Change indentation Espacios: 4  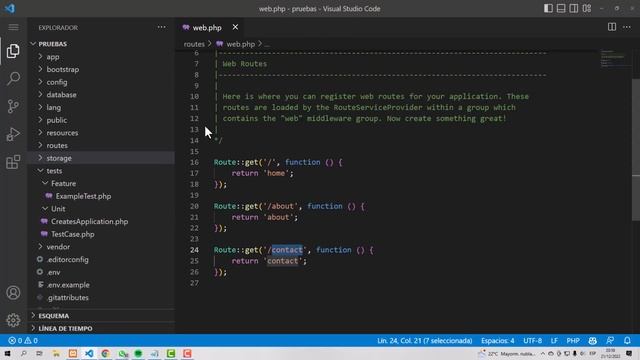498,340
